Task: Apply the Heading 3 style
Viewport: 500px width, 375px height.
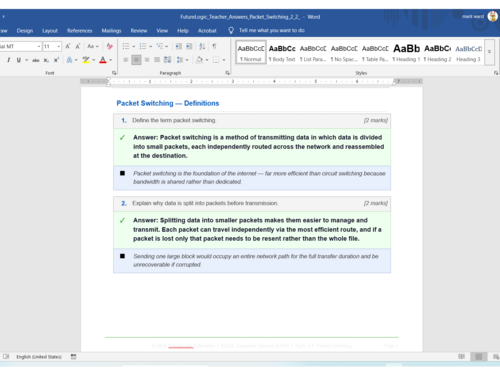Action: click(468, 52)
